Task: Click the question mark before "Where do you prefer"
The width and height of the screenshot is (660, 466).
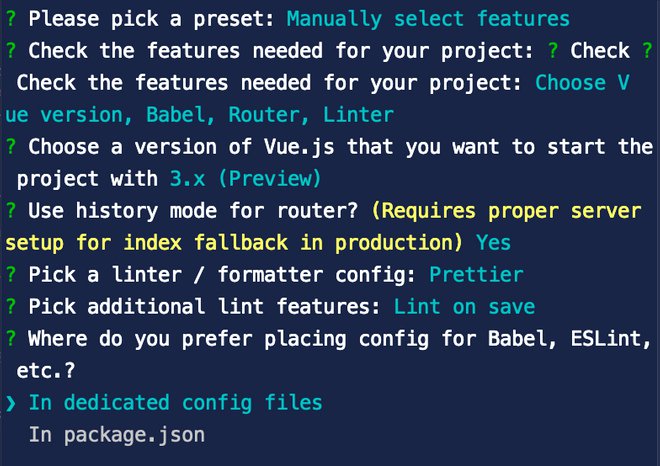Action: tap(11, 339)
